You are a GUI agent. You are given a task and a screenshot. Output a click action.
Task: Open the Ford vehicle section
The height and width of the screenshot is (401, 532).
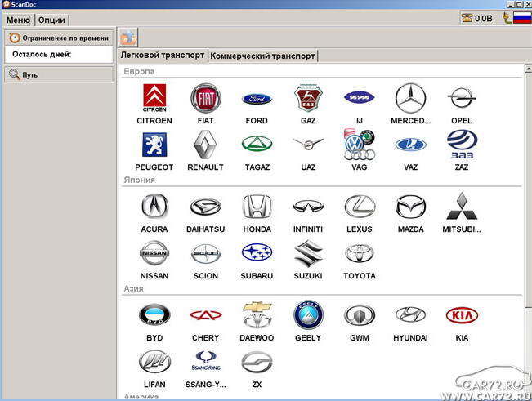(x=257, y=99)
